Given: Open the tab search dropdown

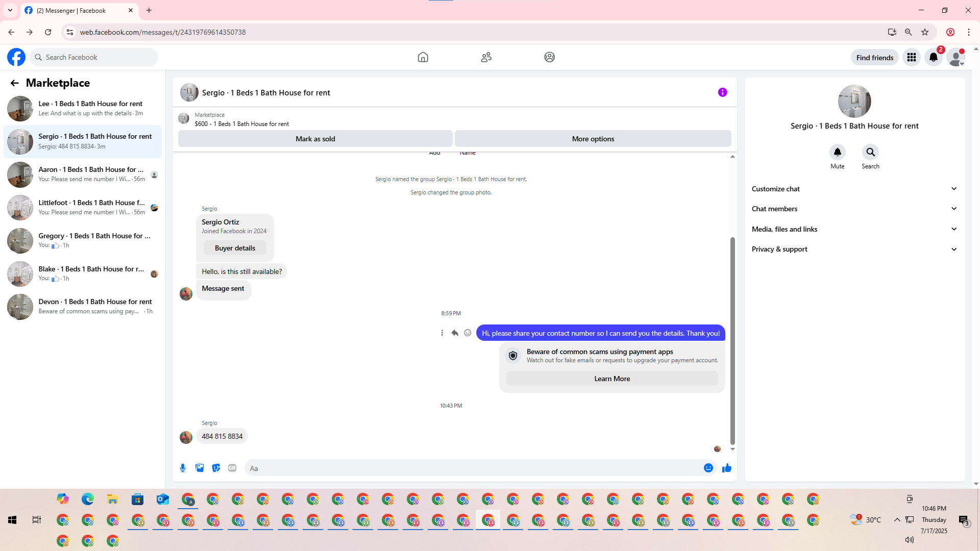Looking at the screenshot, I should 10,10.
